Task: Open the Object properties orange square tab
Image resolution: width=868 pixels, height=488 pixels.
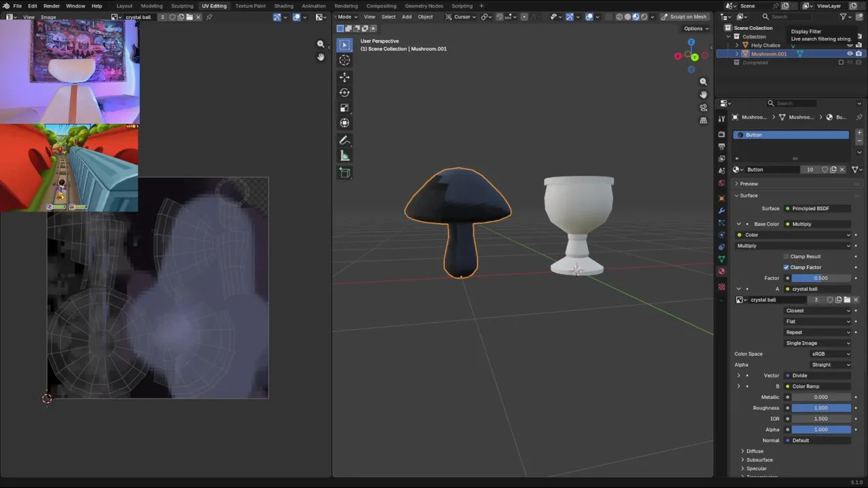Action: tap(722, 199)
